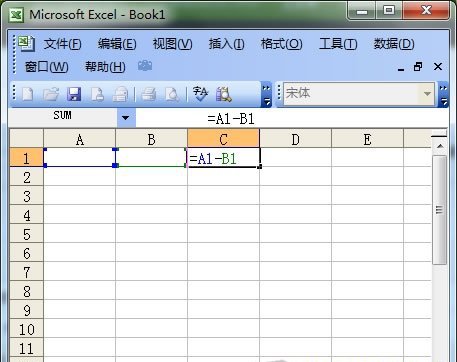Select row 9 header
This screenshot has height=362, width=457.
(26, 309)
